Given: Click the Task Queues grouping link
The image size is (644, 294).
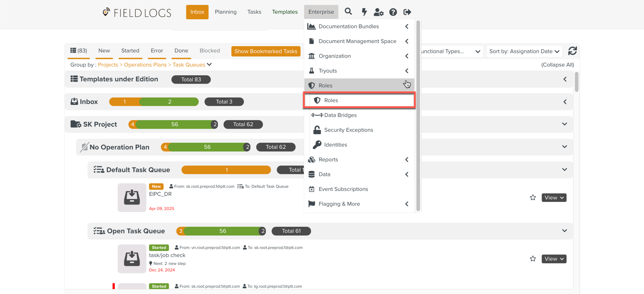Looking at the screenshot, I should tap(189, 65).
